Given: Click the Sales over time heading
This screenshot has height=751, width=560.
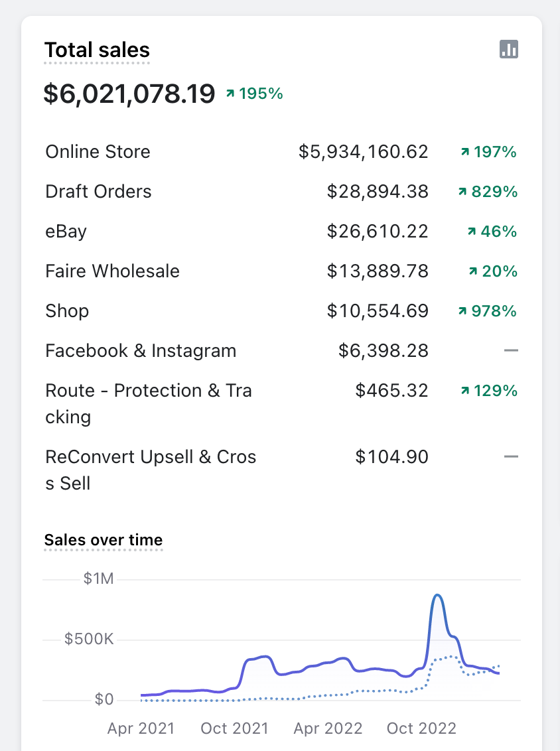Looking at the screenshot, I should click(104, 540).
